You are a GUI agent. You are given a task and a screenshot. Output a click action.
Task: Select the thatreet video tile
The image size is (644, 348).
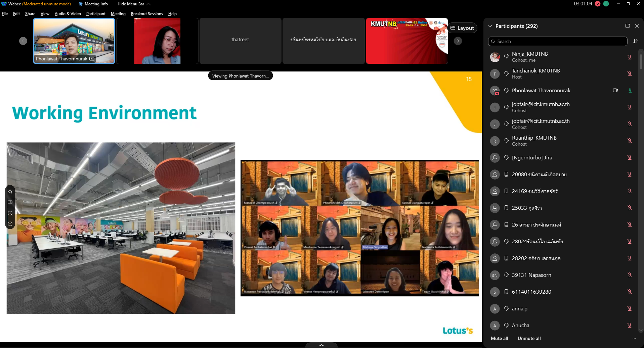(x=240, y=41)
